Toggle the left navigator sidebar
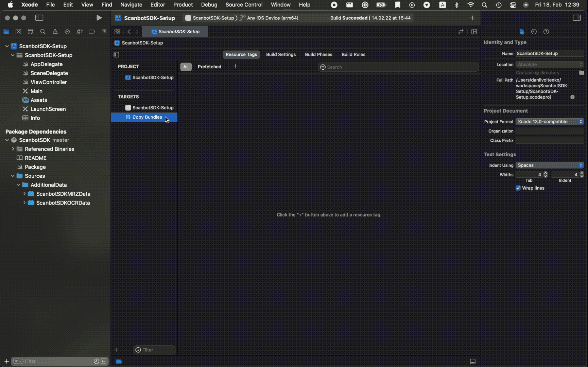The image size is (588, 367). tap(39, 18)
